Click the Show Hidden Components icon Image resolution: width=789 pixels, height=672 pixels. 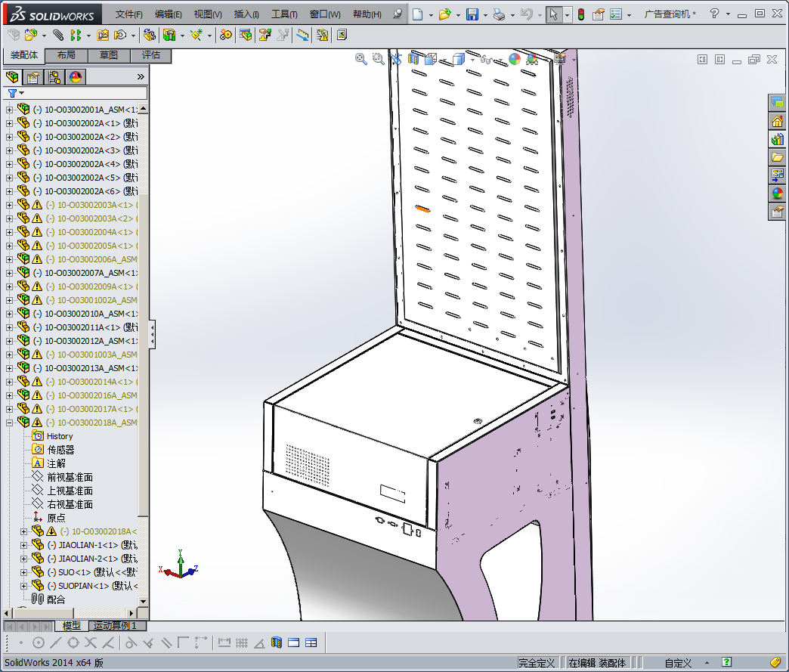click(149, 35)
